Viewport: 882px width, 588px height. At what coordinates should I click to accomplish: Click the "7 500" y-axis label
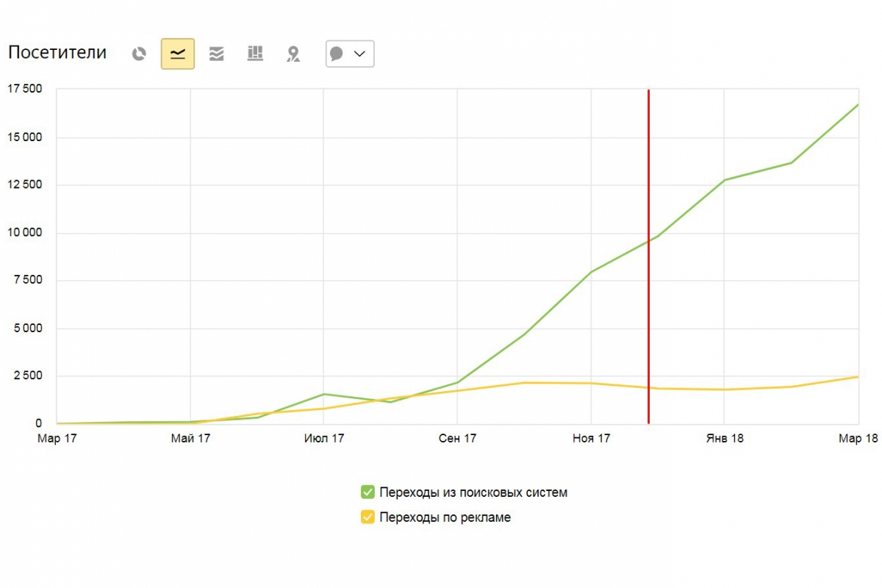point(29,280)
